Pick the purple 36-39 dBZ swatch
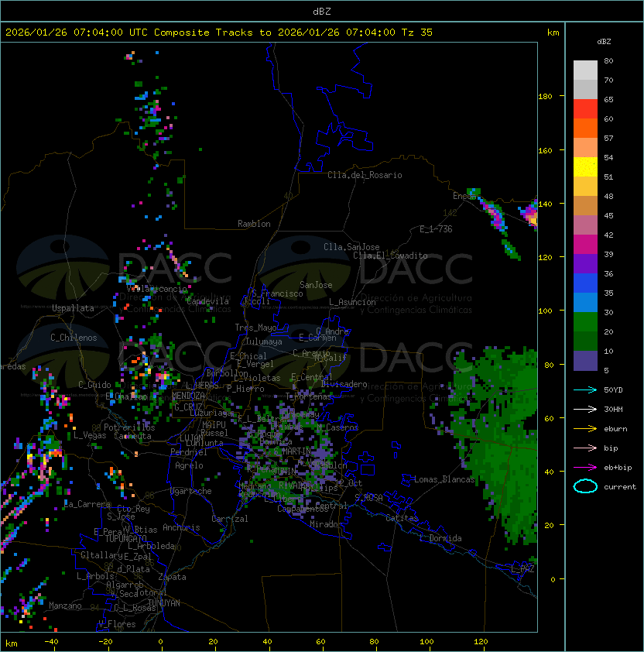The height and width of the screenshot is (652, 644). [x=585, y=263]
